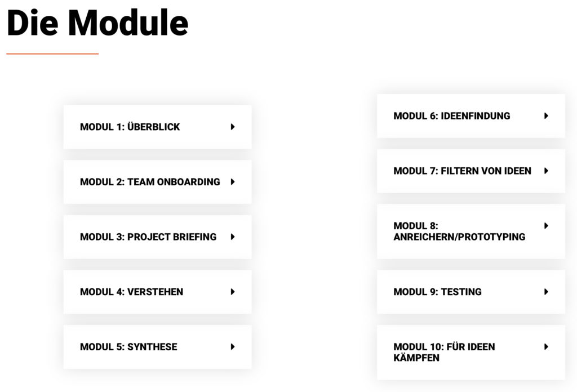Expand the Modul 6: Ideenfindung arrow
577x392 pixels.
click(546, 116)
